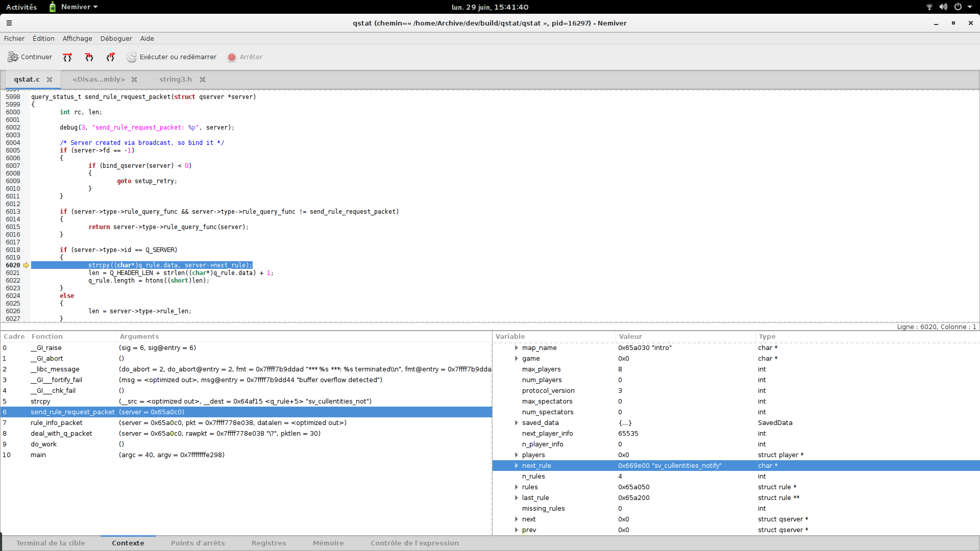This screenshot has width=980, height=551.
Task: Expand the map_name variable
Action: (517, 348)
